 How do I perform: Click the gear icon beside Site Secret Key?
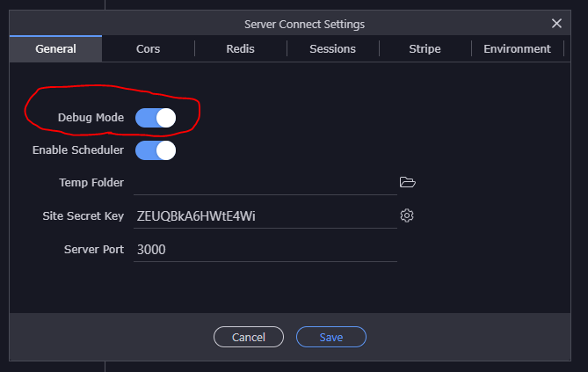point(407,215)
